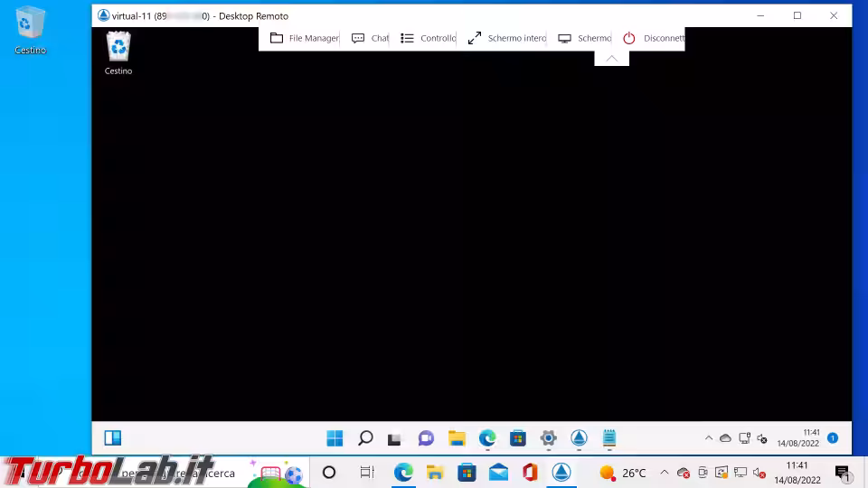Image resolution: width=868 pixels, height=488 pixels.
Task: Open Widgets panel on remote taskbar
Action: click(x=113, y=438)
